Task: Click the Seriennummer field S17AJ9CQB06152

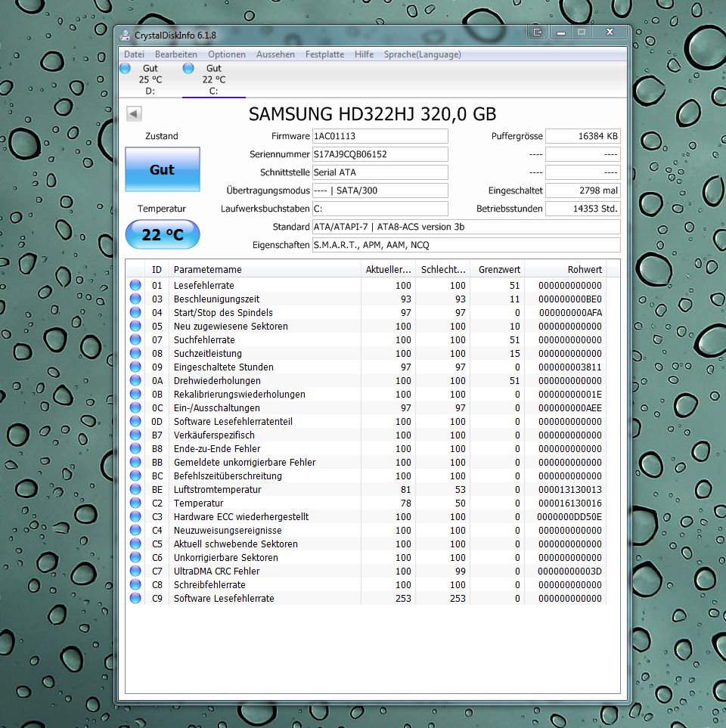Action: point(380,154)
